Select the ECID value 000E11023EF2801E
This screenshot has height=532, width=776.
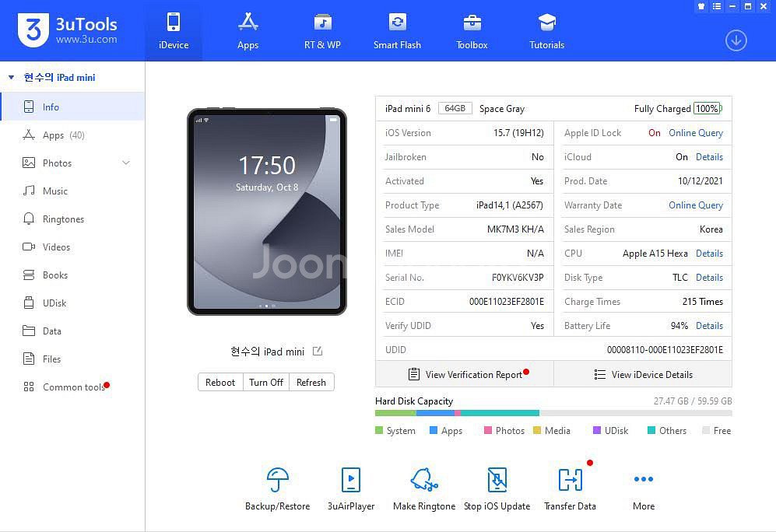pyautogui.click(x=506, y=302)
